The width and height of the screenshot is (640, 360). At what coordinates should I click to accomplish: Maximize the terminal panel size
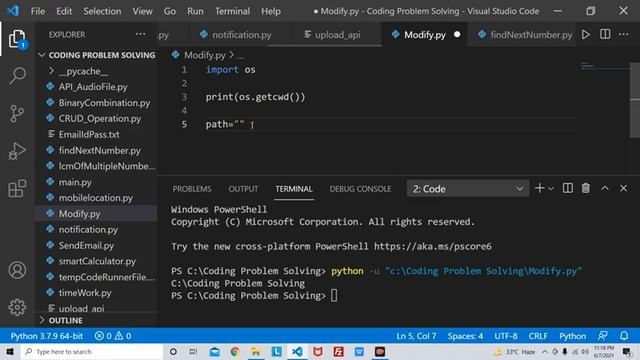click(x=604, y=188)
